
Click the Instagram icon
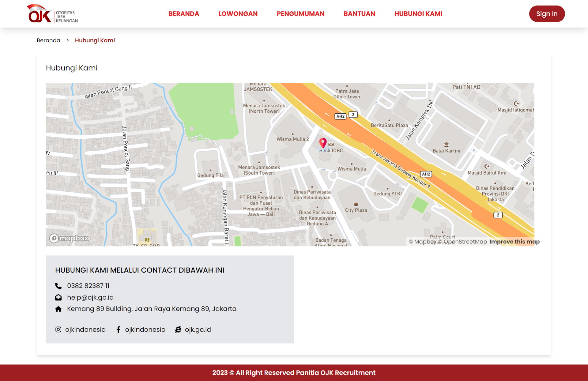point(58,330)
